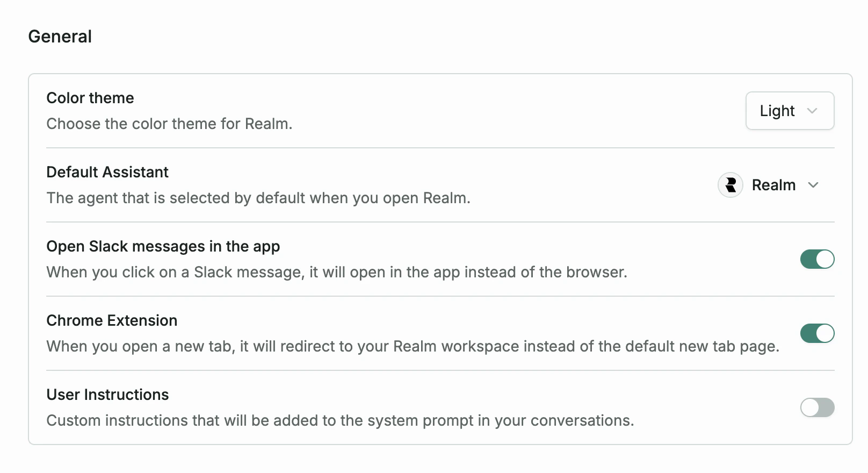868x473 pixels.
Task: Click the User Instructions setting title
Action: coord(107,395)
